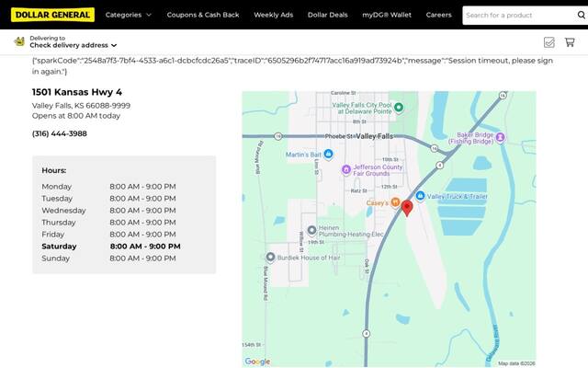Click the search magnifier icon
This screenshot has height=368, width=588.
click(582, 15)
